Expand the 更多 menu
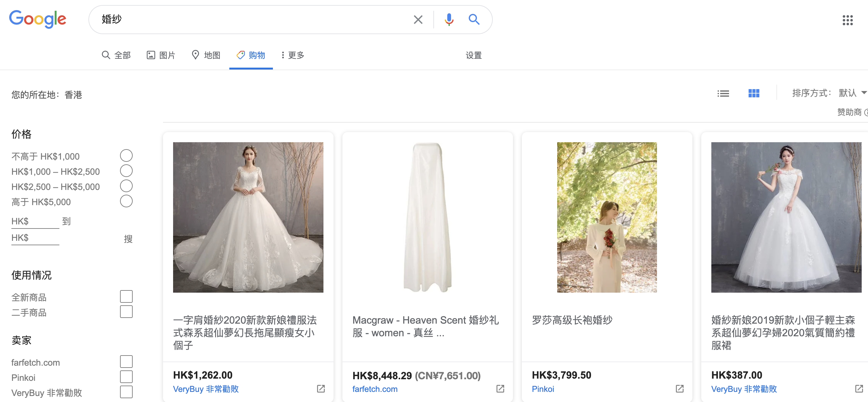Image resolution: width=868 pixels, height=402 pixels. click(x=292, y=55)
